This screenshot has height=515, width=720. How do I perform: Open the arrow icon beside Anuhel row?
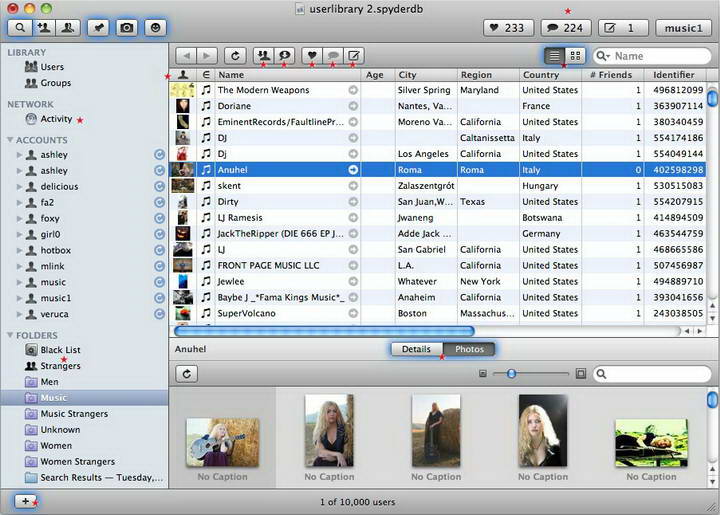click(353, 170)
